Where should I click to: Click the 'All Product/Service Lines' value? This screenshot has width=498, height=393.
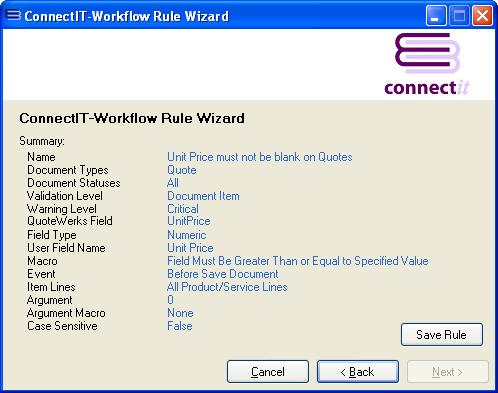pyautogui.click(x=227, y=287)
